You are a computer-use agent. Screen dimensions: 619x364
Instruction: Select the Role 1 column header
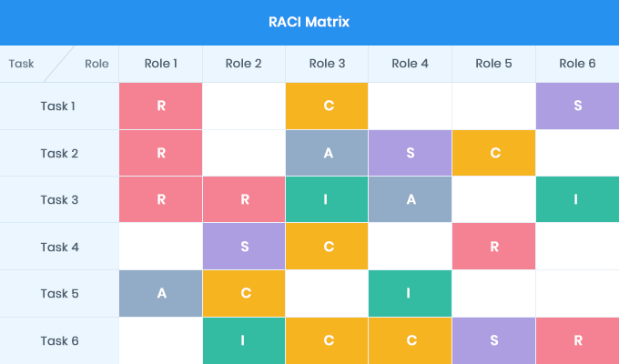[161, 64]
